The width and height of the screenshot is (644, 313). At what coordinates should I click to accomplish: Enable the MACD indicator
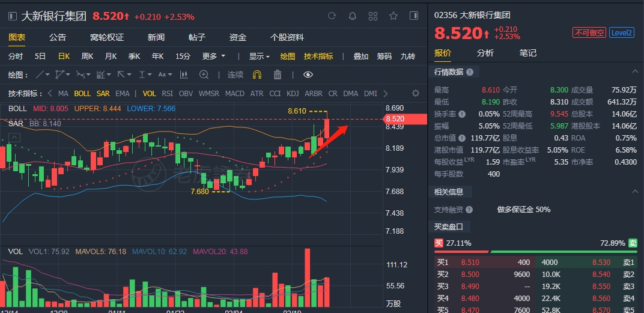coord(234,94)
